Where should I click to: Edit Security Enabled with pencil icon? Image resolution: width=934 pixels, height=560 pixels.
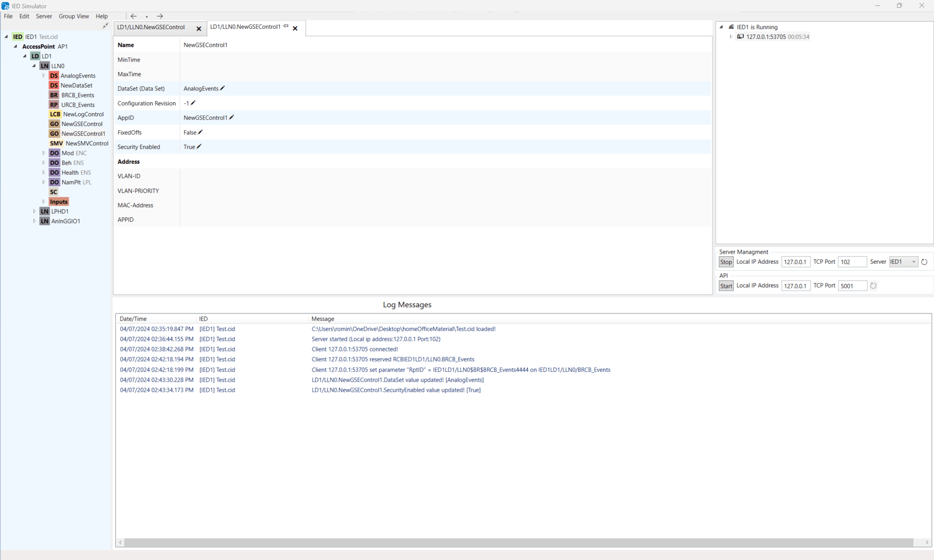click(199, 147)
